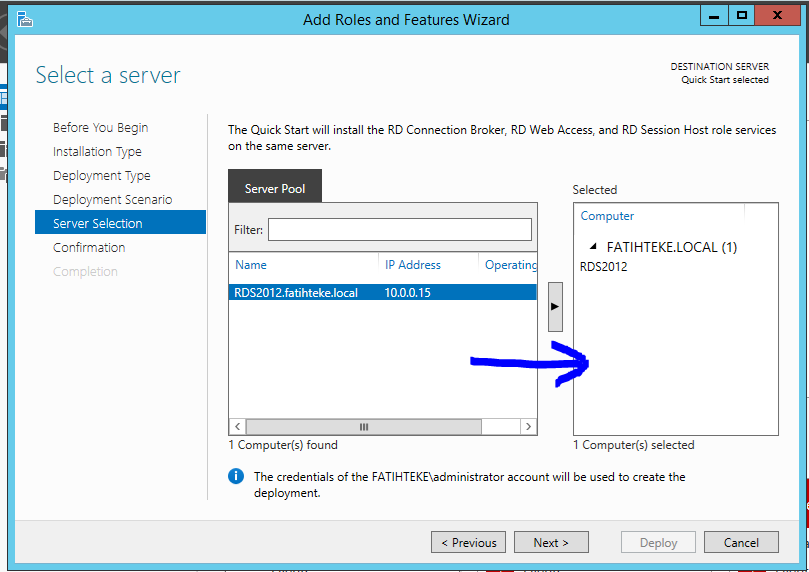Go to the Installation Type step
This screenshot has height=572, width=809.
point(97,152)
